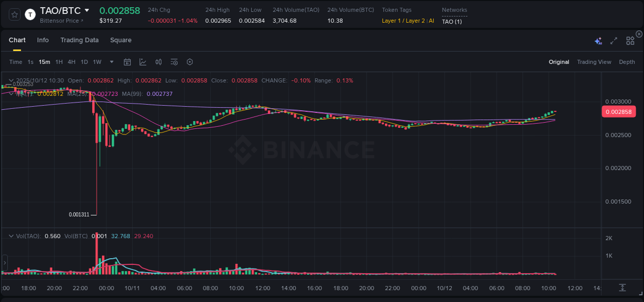Open the calendar date range picker
This screenshot has width=644, height=302.
(127, 62)
